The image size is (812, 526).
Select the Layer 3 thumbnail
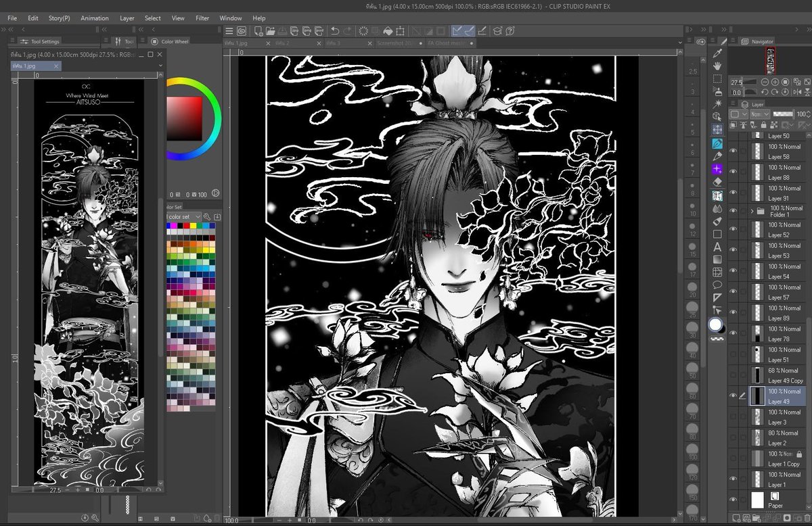(x=757, y=416)
